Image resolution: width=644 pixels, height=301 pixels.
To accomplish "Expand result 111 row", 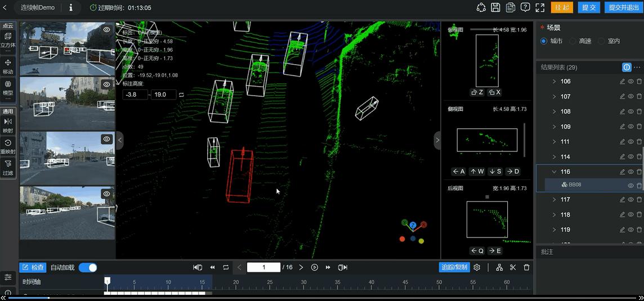I will coord(554,142).
